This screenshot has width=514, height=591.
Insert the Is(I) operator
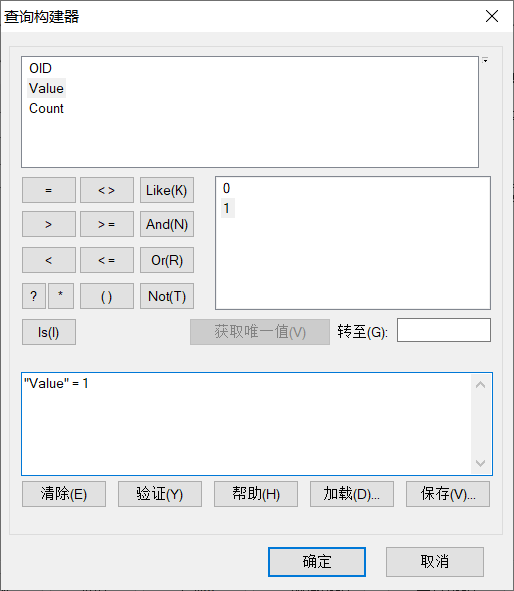click(x=49, y=332)
